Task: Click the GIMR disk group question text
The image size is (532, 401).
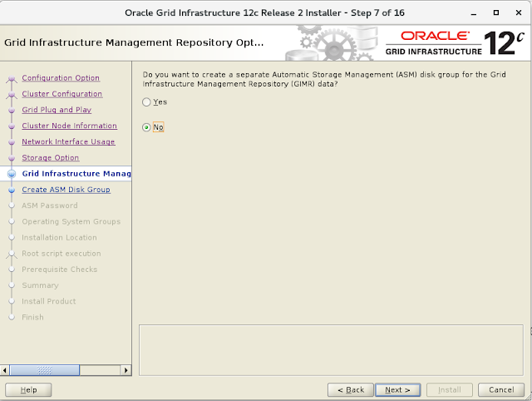Action: pos(324,79)
